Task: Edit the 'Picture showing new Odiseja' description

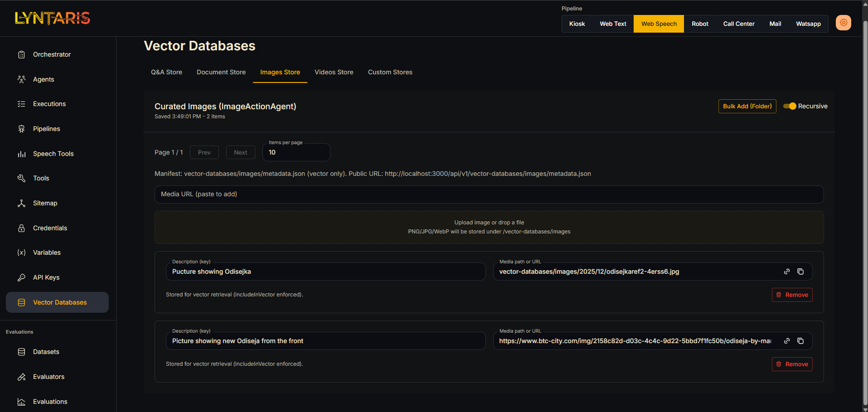Action: click(x=325, y=341)
